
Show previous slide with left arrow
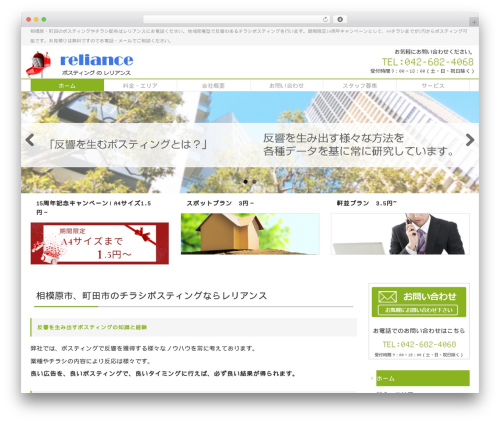(30, 140)
